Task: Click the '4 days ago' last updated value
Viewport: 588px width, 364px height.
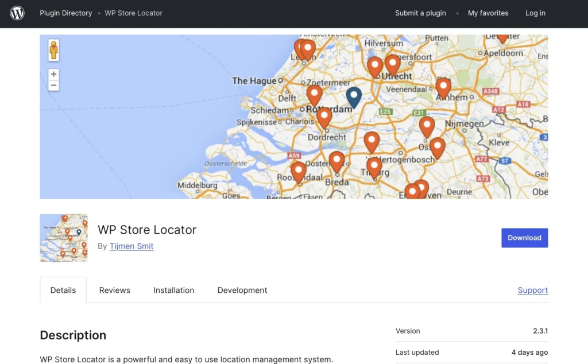Action: (529, 353)
